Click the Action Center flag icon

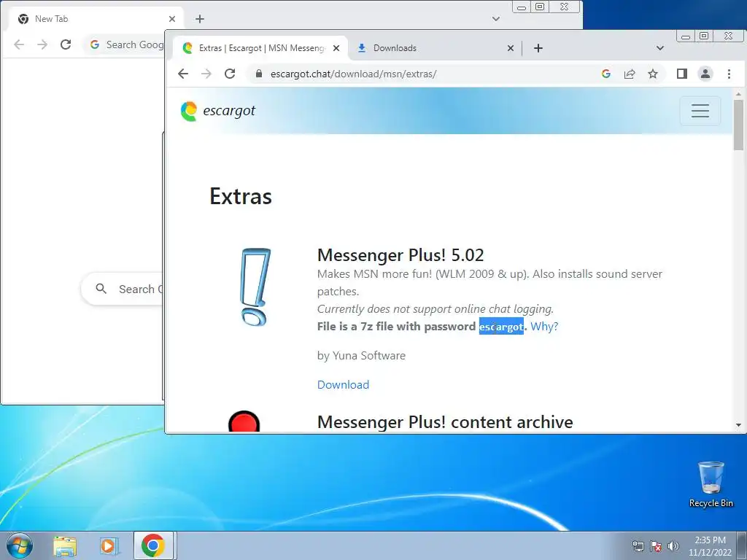(656, 546)
